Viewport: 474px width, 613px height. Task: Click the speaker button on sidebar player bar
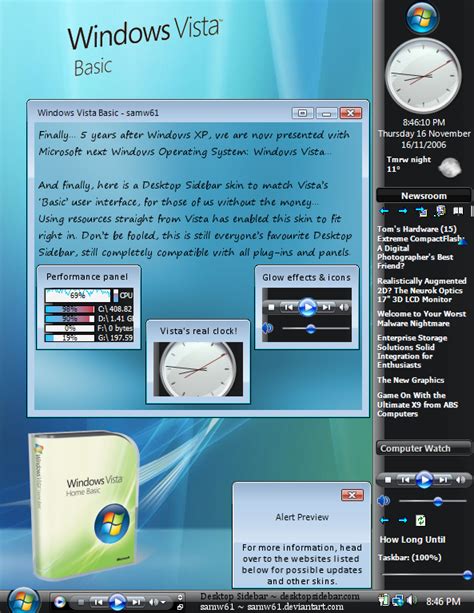point(460,480)
